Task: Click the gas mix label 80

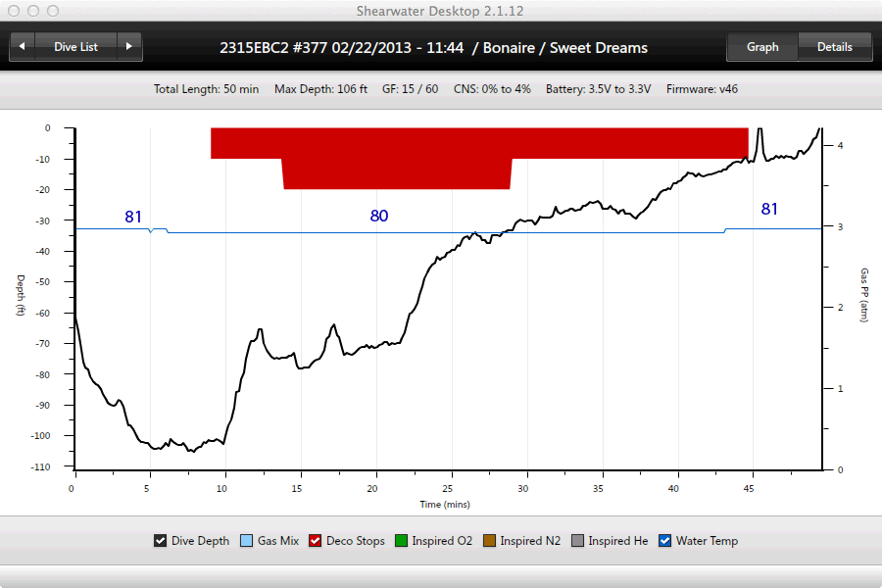Action: 379,216
